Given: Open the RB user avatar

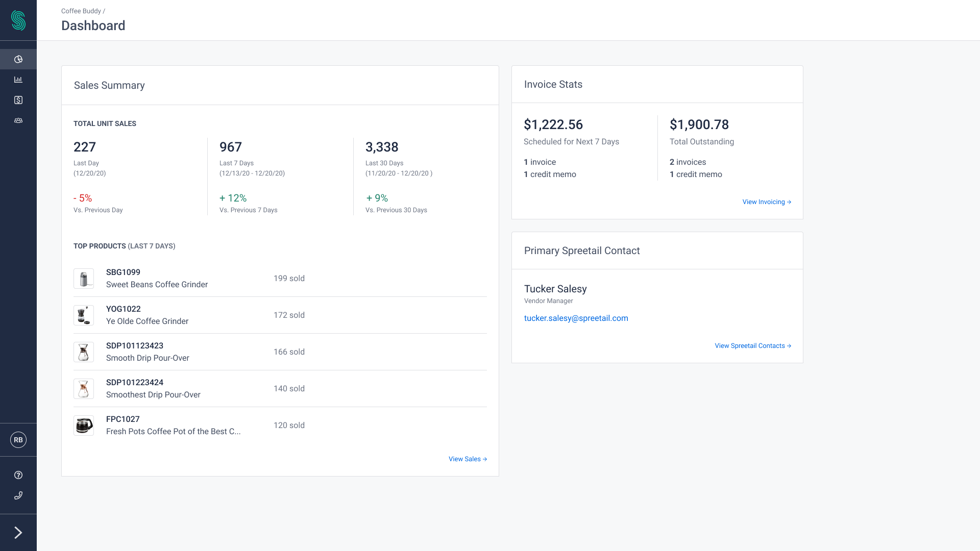Looking at the screenshot, I should [x=18, y=440].
